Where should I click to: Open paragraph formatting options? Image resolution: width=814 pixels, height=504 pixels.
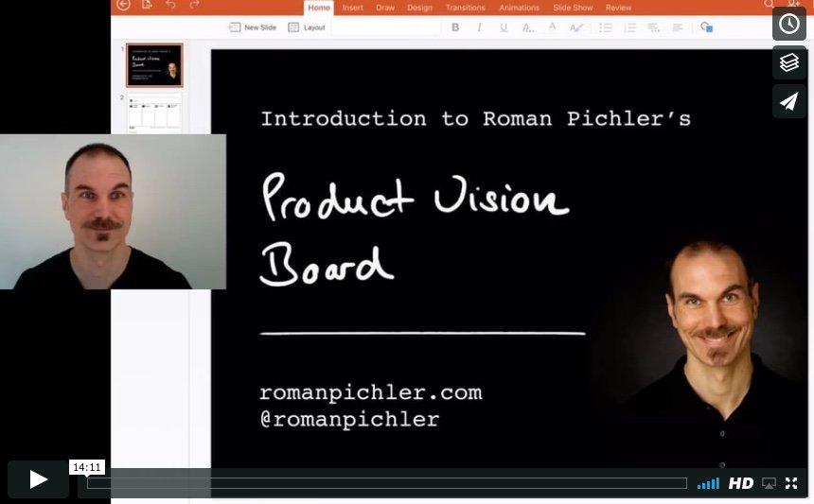point(654,27)
